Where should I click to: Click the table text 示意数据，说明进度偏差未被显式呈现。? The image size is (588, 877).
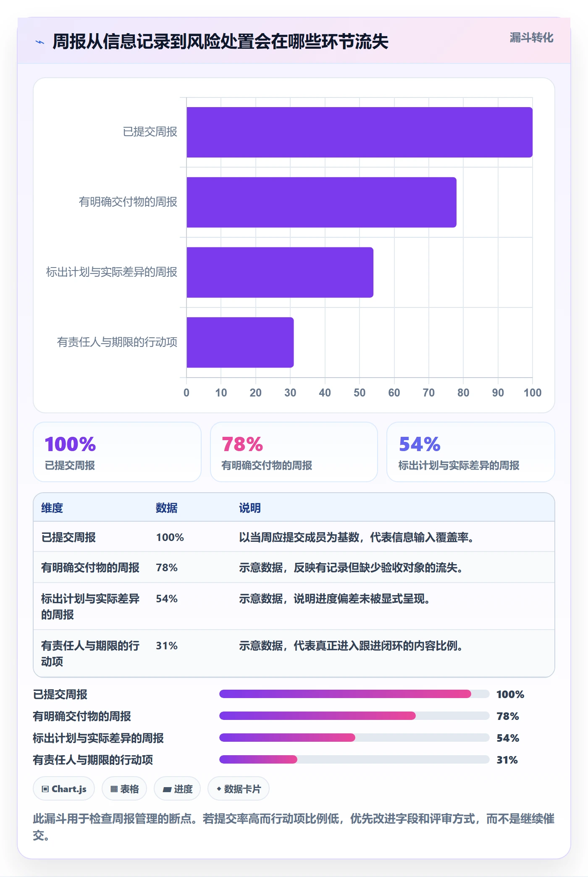point(335,599)
